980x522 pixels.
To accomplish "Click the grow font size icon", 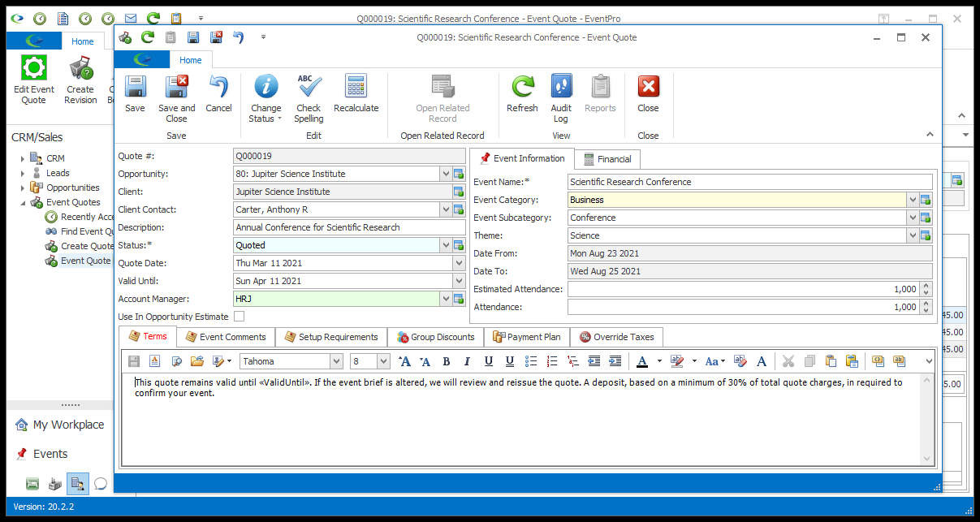I will pos(404,361).
